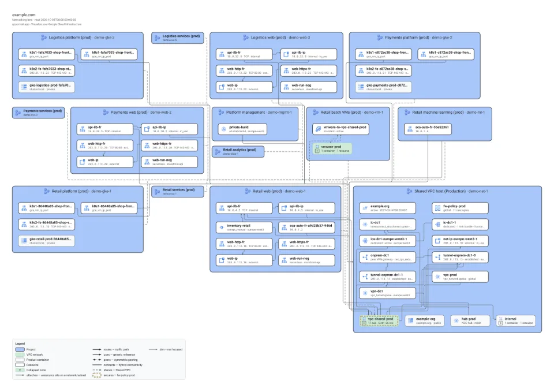Select web-http-fr node in Payments web
The width and height of the screenshot is (554, 392).
(x=105, y=145)
